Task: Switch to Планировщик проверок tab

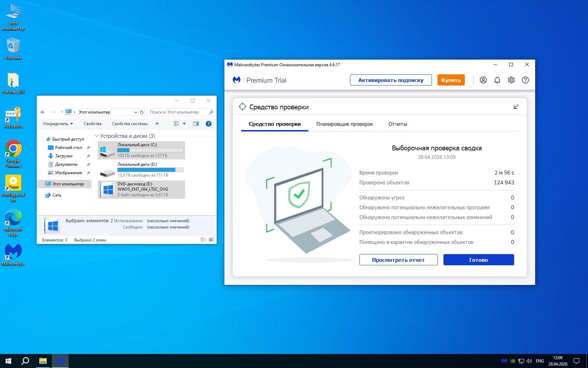Action: (x=344, y=124)
